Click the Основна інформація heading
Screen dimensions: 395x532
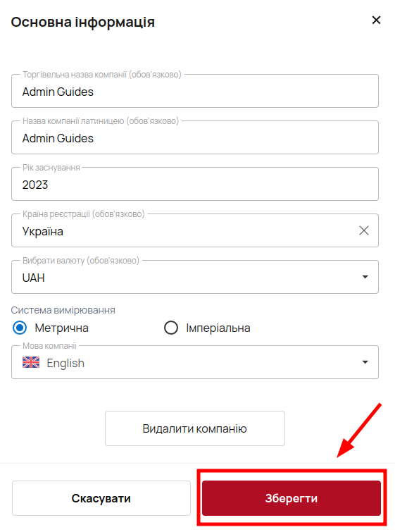[x=82, y=23]
